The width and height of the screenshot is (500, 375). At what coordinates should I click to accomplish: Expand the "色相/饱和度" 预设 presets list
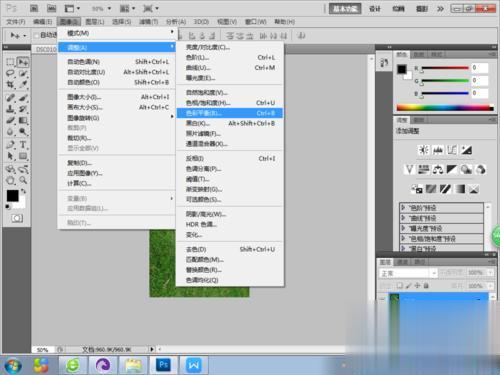(403, 238)
